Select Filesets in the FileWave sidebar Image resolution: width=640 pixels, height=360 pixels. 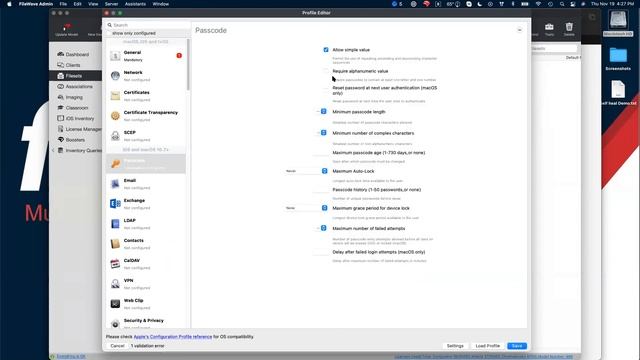click(76, 76)
